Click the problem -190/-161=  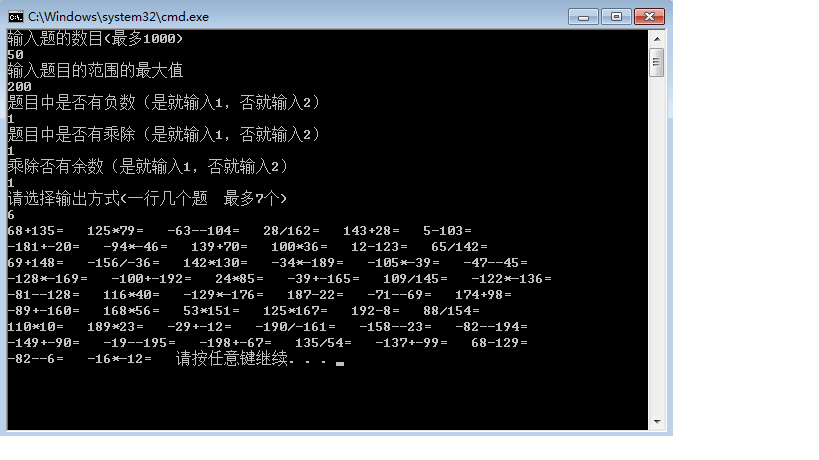point(295,327)
